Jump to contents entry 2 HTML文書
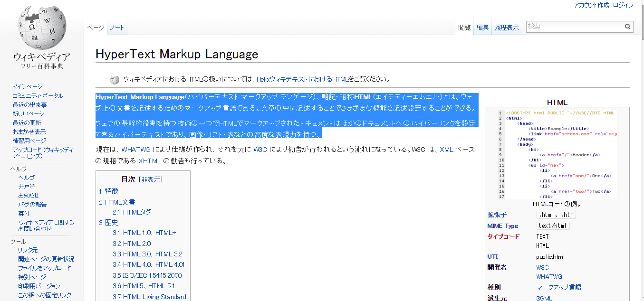 [x=117, y=202]
